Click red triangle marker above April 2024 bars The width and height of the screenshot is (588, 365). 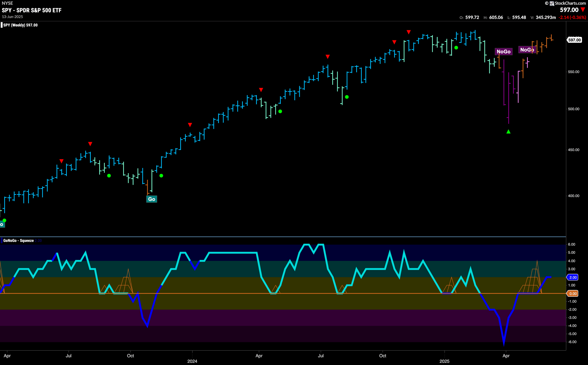(261, 90)
